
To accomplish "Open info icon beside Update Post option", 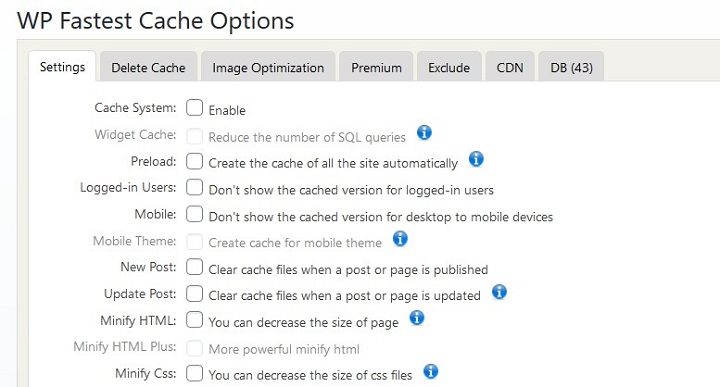I will (499, 292).
